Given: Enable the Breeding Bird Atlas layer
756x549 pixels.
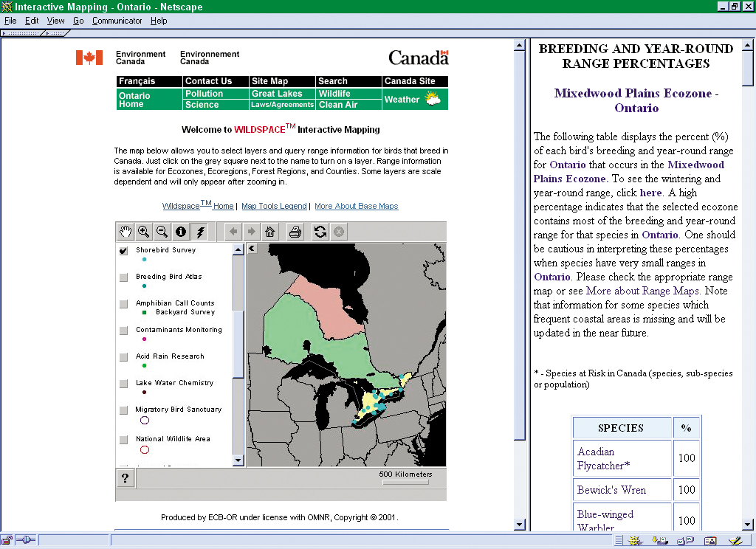Looking at the screenshot, I should click(x=123, y=277).
